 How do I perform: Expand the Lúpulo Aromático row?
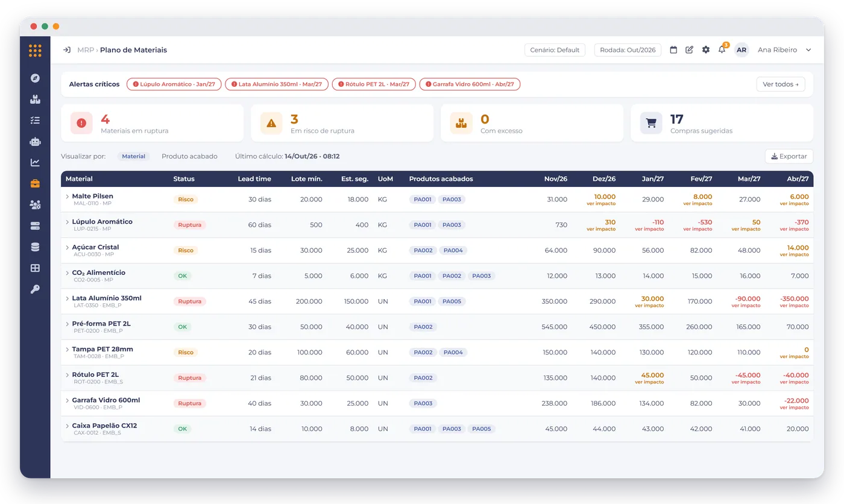pos(68,221)
